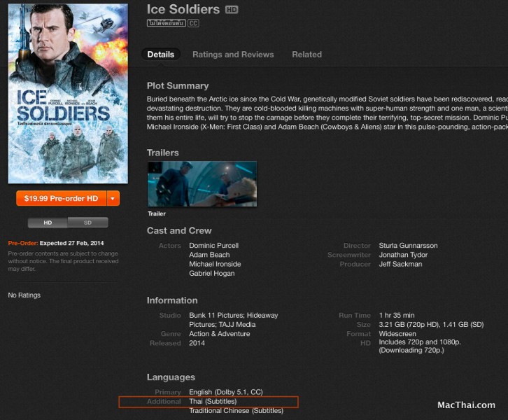
Task: Click the Thai (Subtitles) language entry
Action: [x=213, y=402]
